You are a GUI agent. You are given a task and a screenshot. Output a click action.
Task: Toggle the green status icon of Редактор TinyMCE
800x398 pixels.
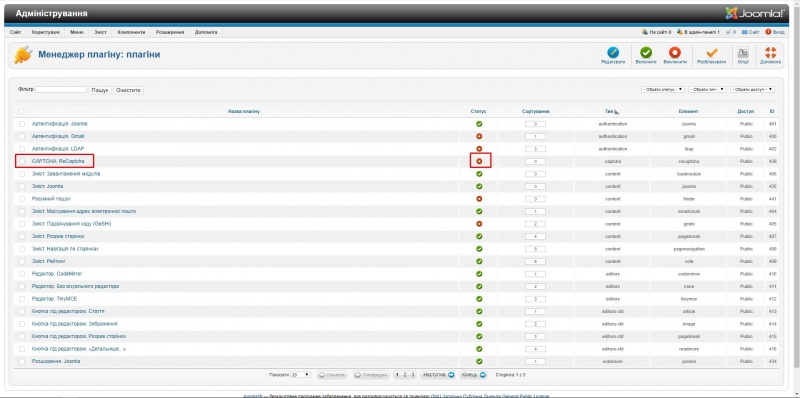[x=479, y=298]
